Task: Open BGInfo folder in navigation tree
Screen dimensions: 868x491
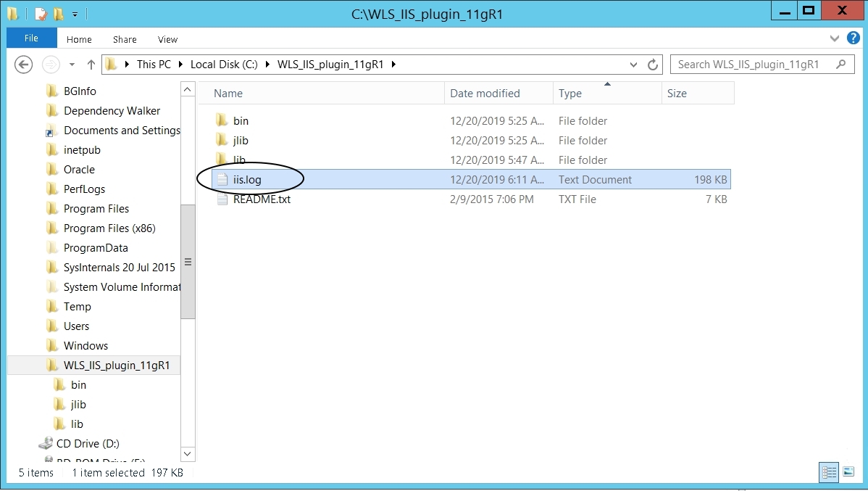Action: coord(80,91)
